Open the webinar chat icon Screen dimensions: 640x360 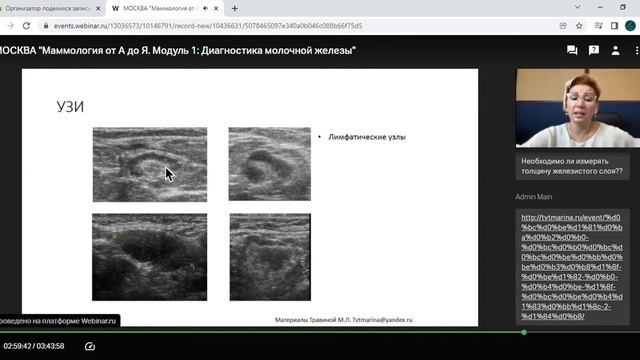pos(572,50)
